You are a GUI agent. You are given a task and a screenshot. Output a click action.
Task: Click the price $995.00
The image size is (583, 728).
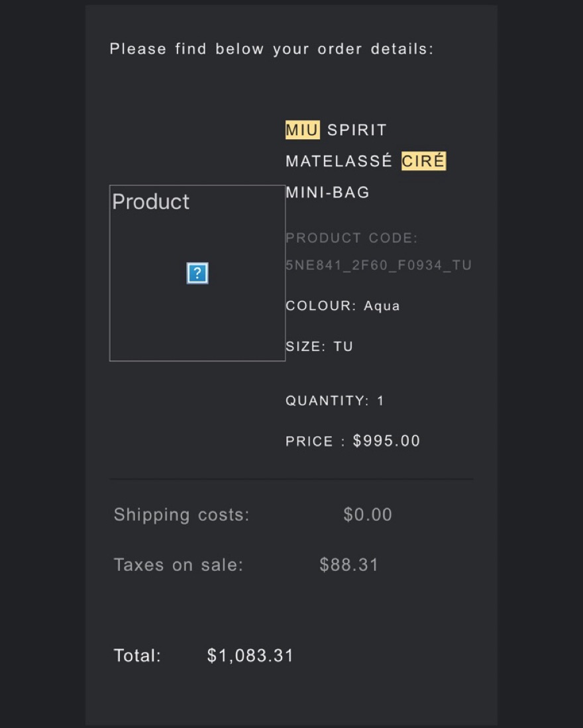(x=386, y=441)
